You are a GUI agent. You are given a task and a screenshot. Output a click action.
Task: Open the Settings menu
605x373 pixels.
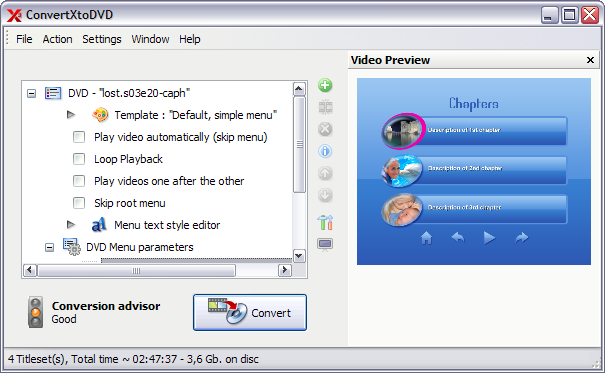[x=102, y=39]
